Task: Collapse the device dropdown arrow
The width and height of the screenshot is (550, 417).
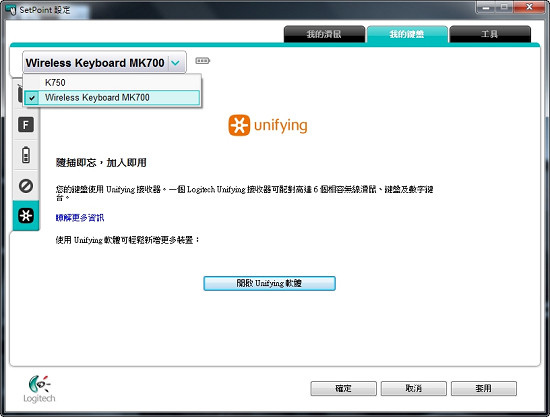Action: coord(175,63)
